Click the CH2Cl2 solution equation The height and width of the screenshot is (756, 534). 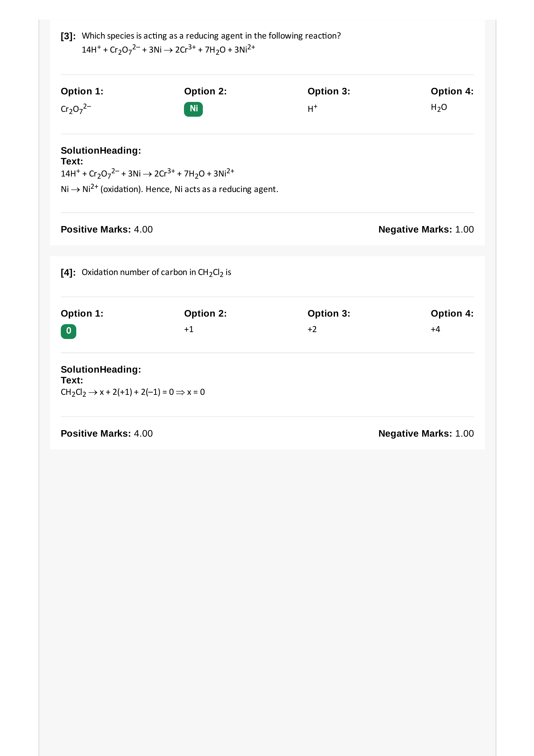pos(133,392)
